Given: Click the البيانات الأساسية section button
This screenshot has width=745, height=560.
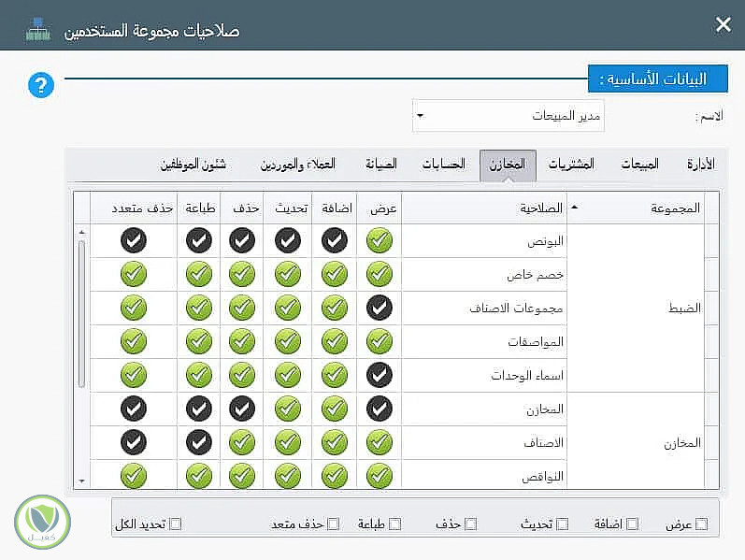Looking at the screenshot, I should 657,79.
